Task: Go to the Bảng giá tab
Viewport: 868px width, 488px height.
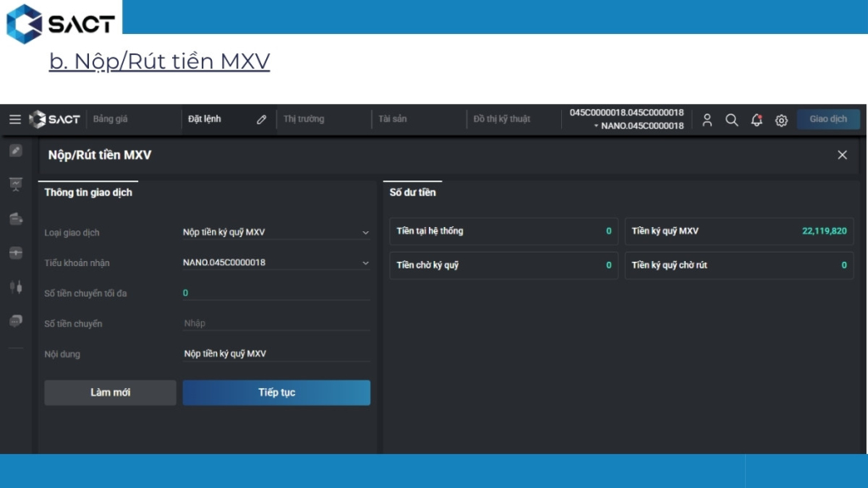Action: click(110, 119)
